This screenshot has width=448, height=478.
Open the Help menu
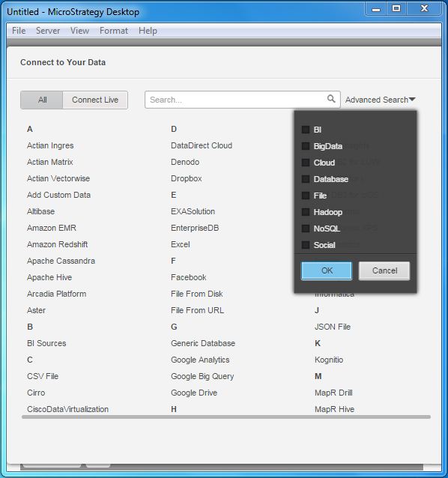point(148,31)
